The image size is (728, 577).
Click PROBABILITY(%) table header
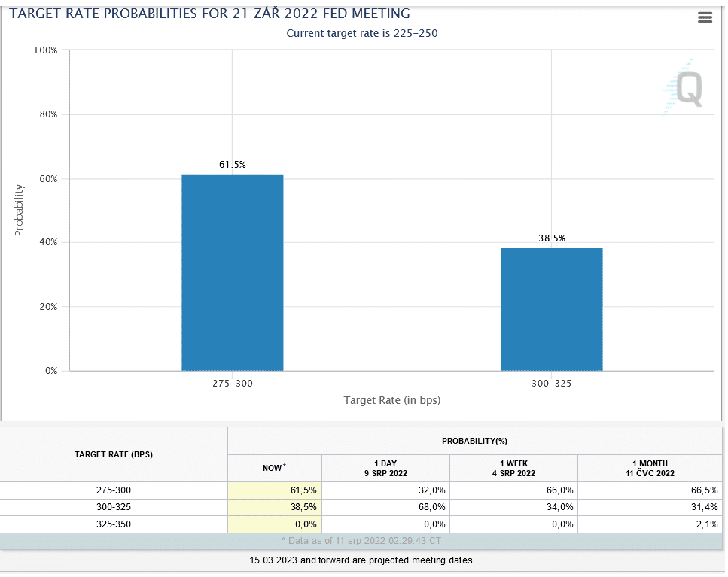(x=476, y=442)
